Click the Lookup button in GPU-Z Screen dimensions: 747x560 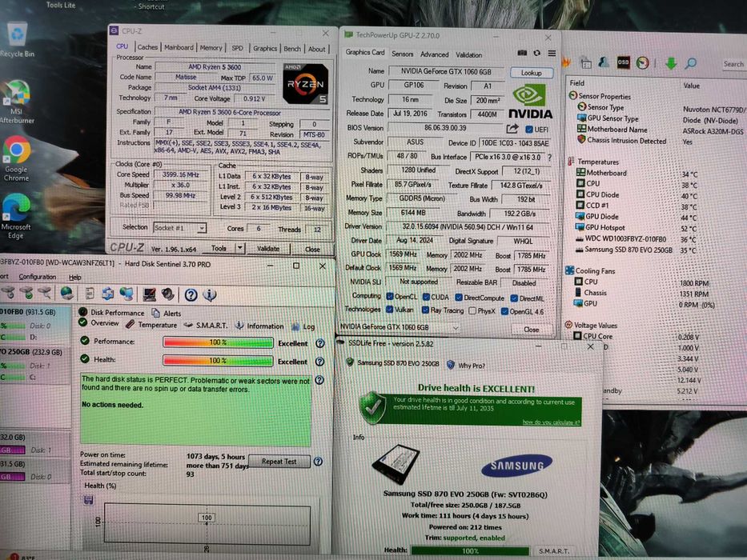531,73
